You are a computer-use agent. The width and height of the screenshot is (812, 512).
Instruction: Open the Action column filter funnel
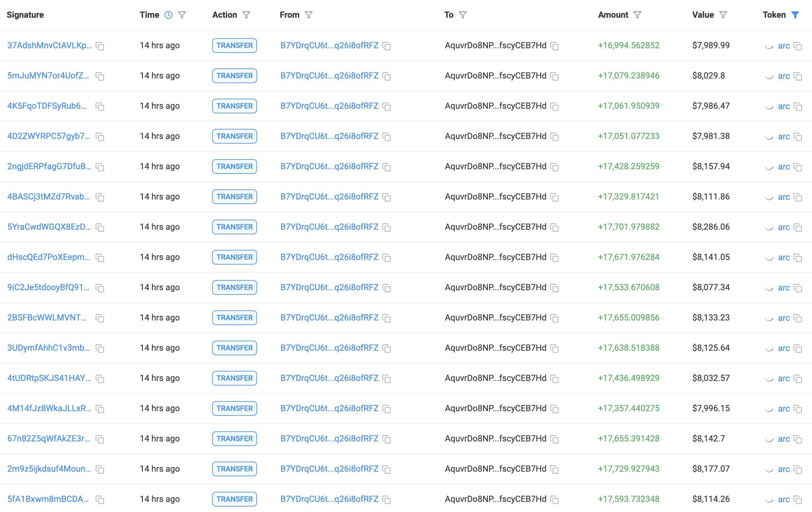point(247,15)
